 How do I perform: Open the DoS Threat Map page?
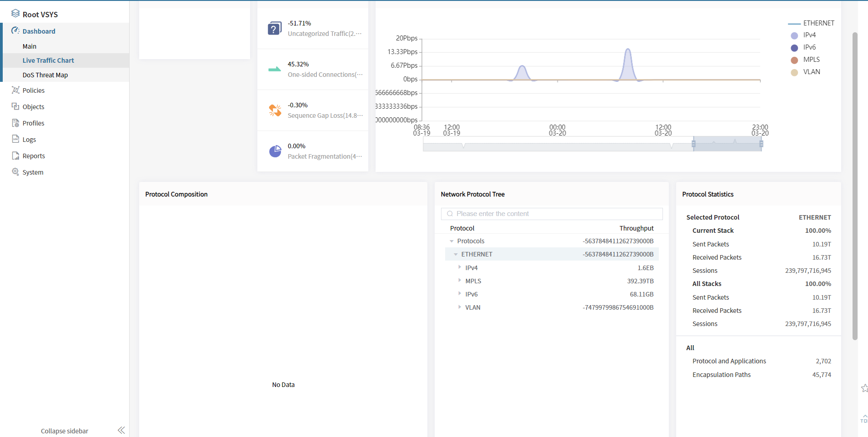tap(45, 75)
